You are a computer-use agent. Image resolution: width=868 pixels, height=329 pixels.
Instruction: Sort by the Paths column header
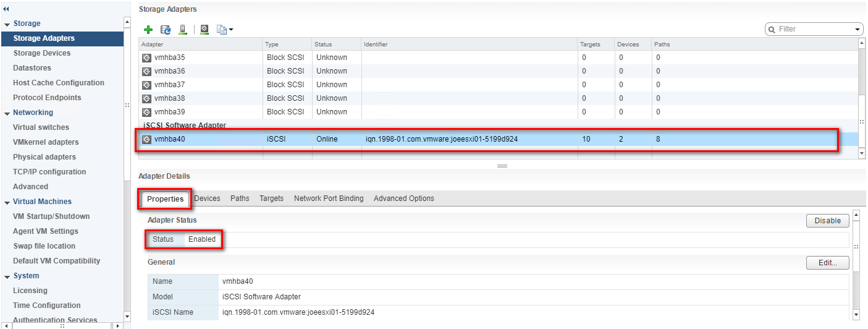click(755, 45)
